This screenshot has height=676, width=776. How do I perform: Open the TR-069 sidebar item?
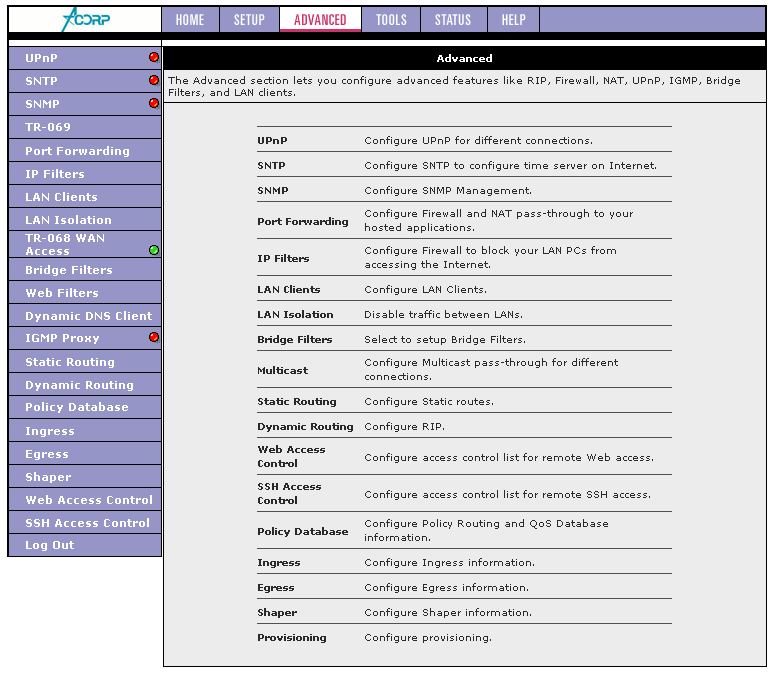tap(85, 127)
